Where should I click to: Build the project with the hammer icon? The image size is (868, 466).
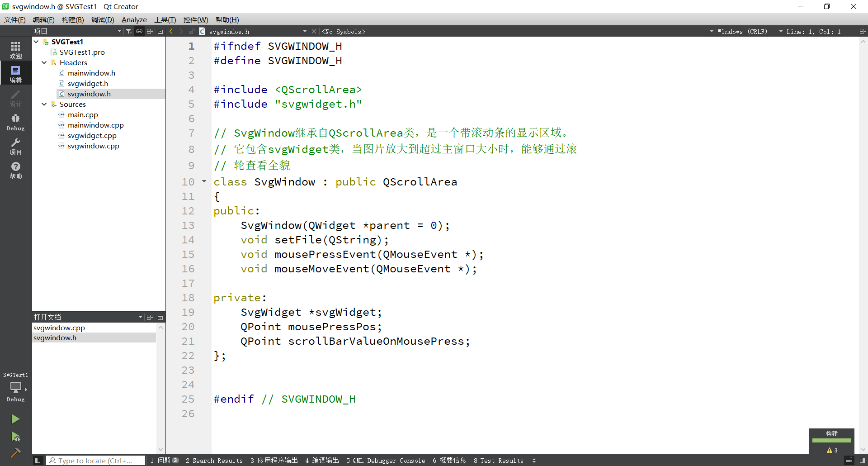[x=15, y=453]
